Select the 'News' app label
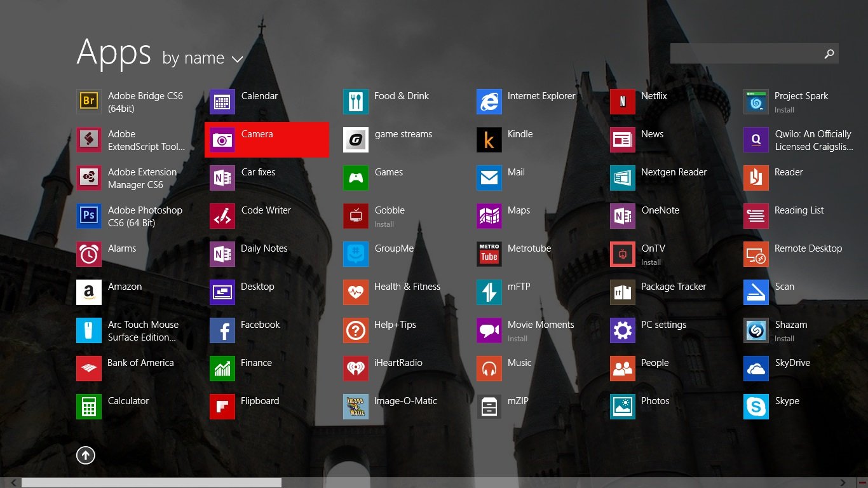The height and width of the screenshot is (488, 868). 652,134
